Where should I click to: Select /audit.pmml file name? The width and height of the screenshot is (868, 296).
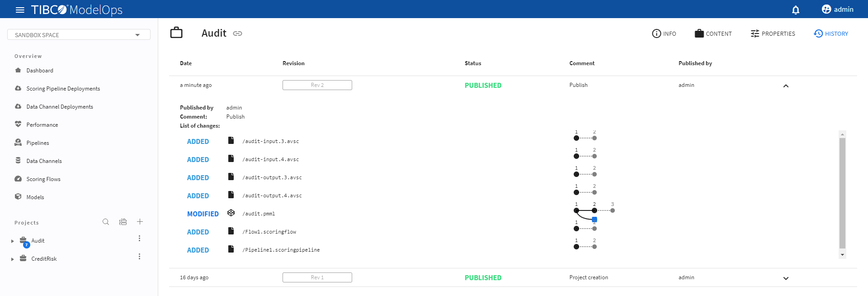click(x=259, y=214)
